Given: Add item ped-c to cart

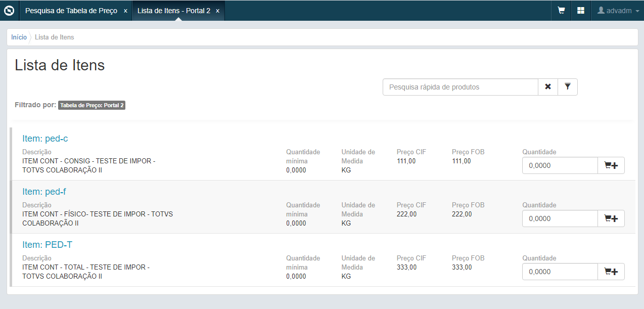Looking at the screenshot, I should 611,165.
